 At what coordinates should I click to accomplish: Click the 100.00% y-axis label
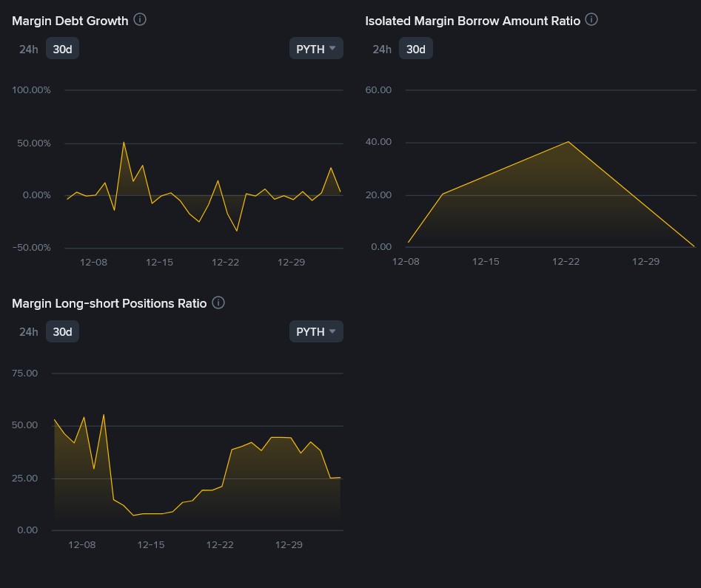(32, 90)
